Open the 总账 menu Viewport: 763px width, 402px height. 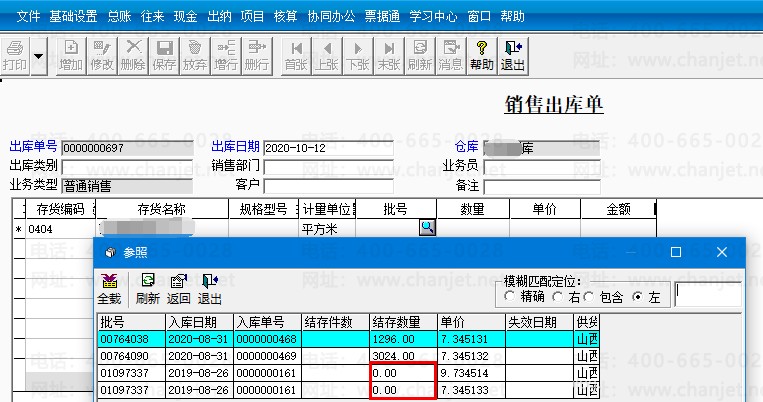[x=119, y=17]
